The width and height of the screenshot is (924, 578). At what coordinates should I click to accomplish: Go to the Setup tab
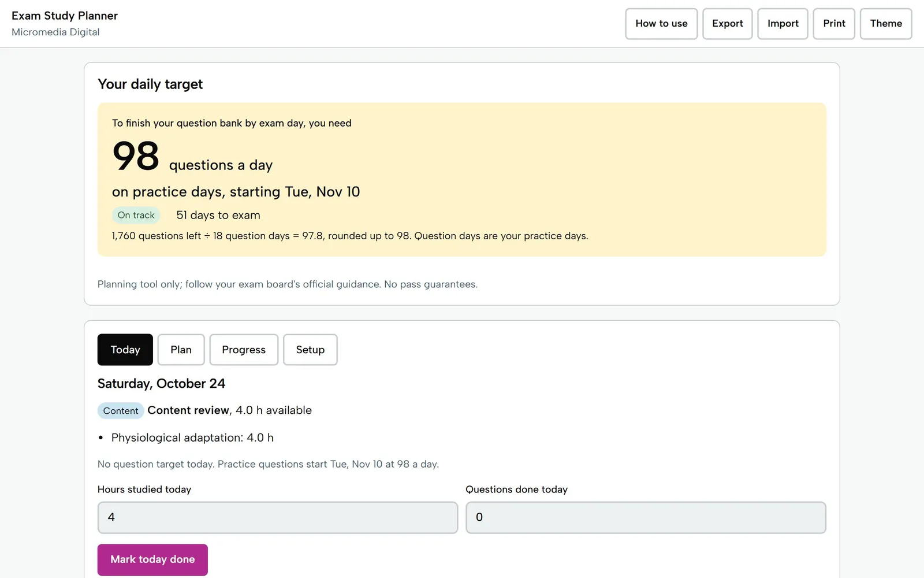pyautogui.click(x=310, y=350)
